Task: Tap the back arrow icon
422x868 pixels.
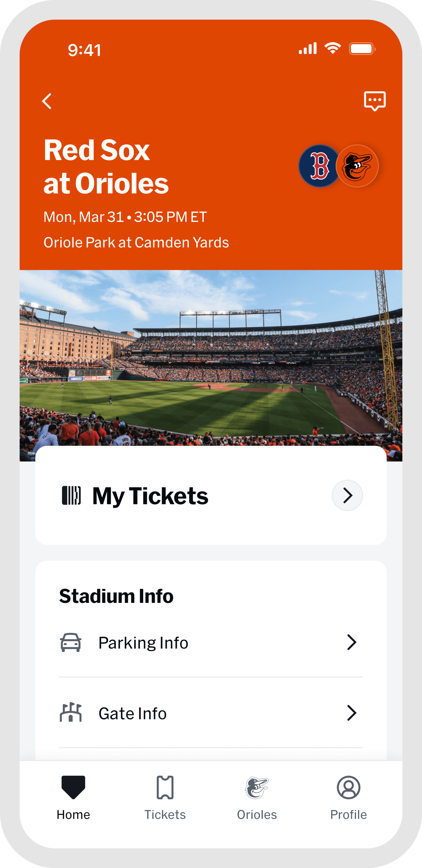Action: pyautogui.click(x=47, y=101)
